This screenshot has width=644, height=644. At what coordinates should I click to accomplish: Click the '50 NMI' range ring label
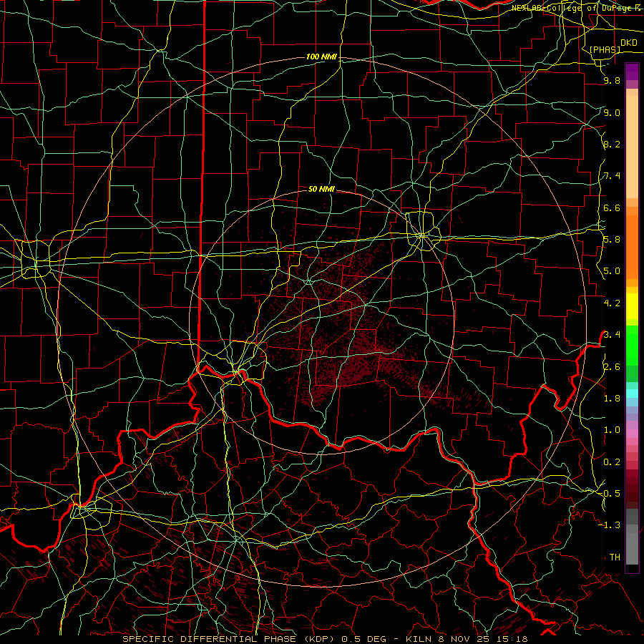point(321,189)
